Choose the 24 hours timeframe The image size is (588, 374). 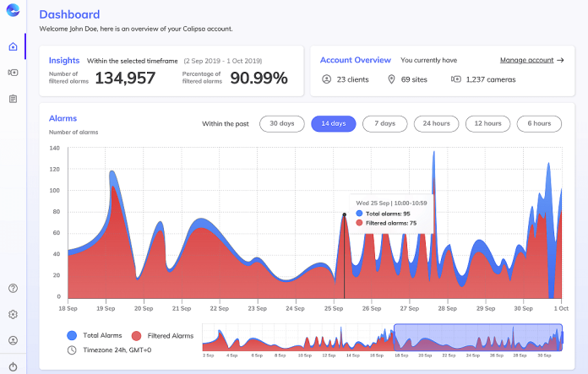click(x=435, y=123)
